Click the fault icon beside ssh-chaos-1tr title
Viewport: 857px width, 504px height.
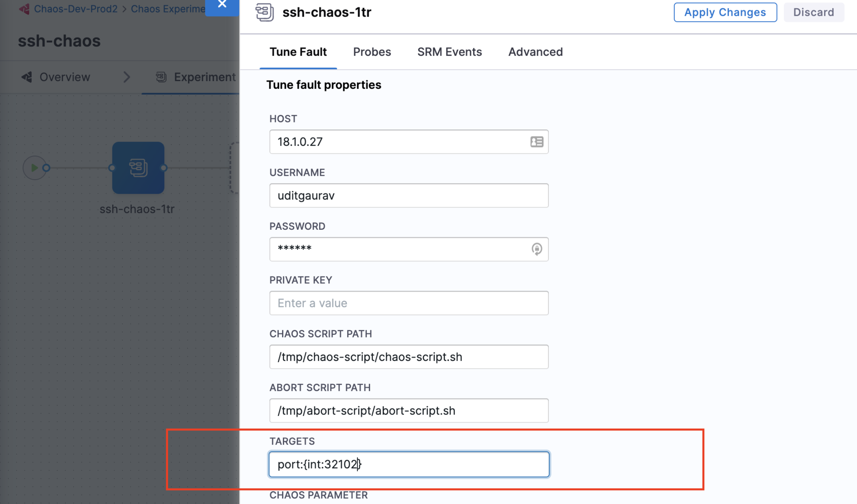[264, 12]
